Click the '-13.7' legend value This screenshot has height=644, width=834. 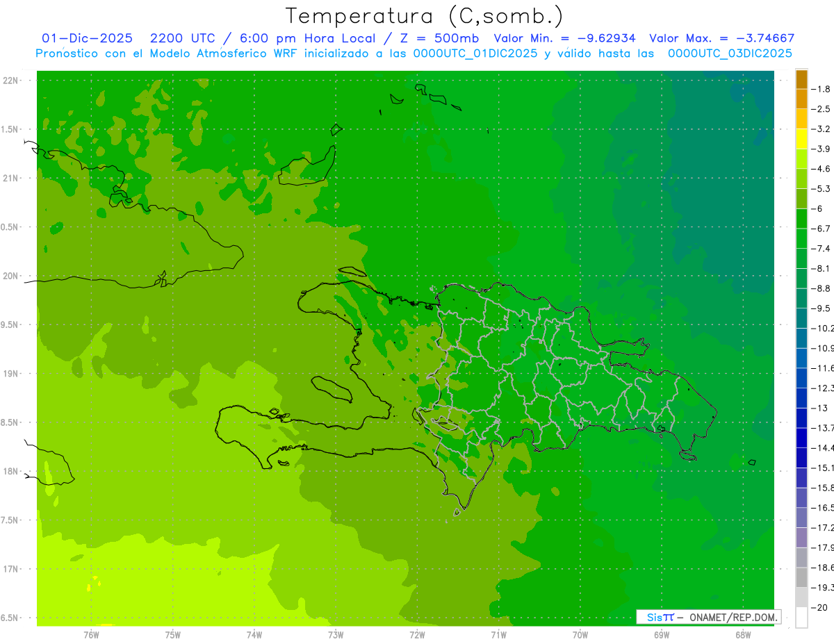click(x=823, y=428)
